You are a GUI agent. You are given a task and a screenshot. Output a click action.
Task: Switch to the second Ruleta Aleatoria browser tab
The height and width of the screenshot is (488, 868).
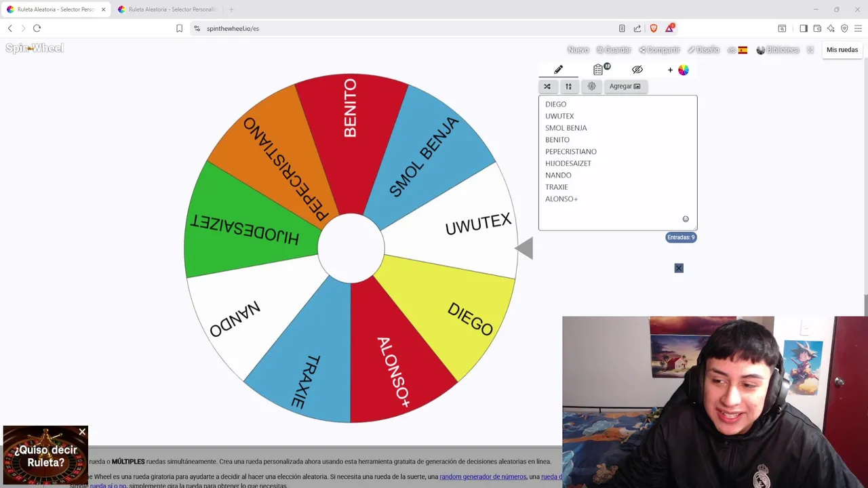pyautogui.click(x=167, y=9)
